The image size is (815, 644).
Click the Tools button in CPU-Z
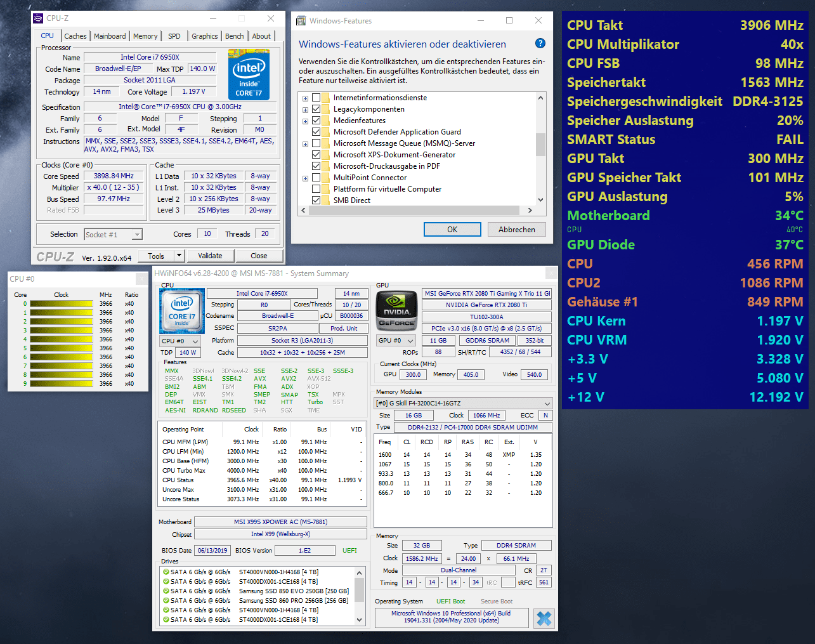[157, 256]
